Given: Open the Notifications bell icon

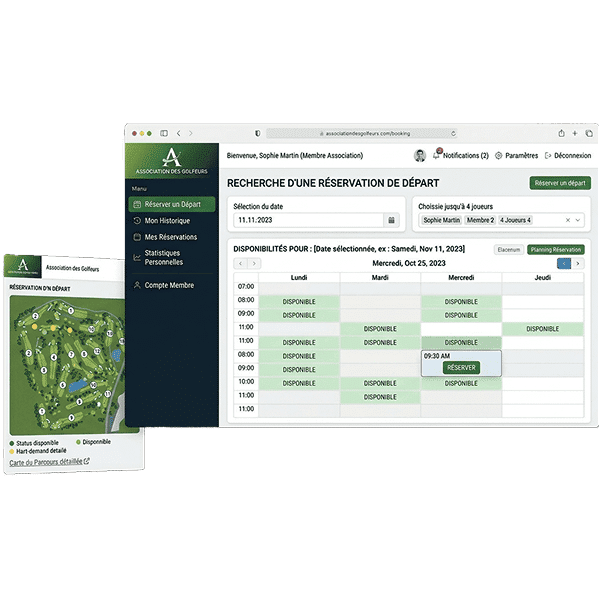Looking at the screenshot, I should point(437,155).
